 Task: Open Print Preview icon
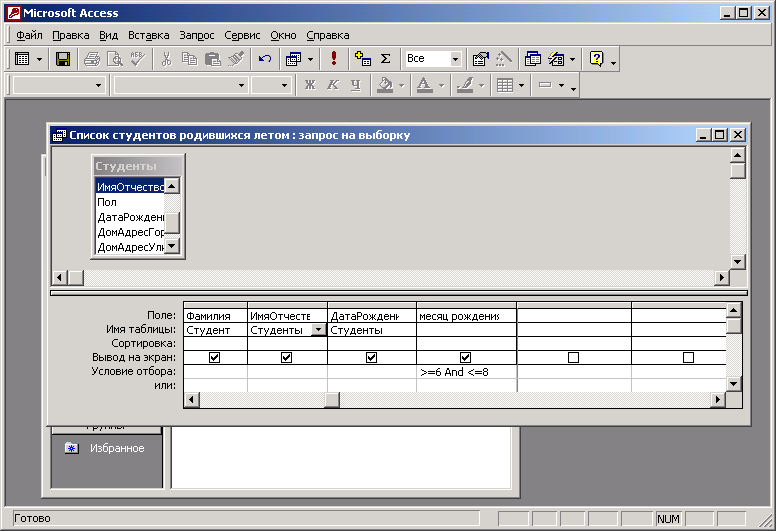point(115,59)
